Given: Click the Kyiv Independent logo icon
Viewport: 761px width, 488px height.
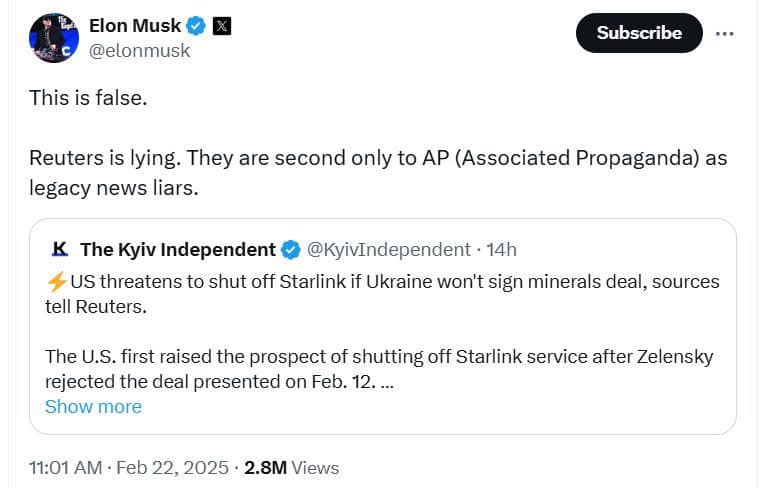Looking at the screenshot, I should 59,249.
